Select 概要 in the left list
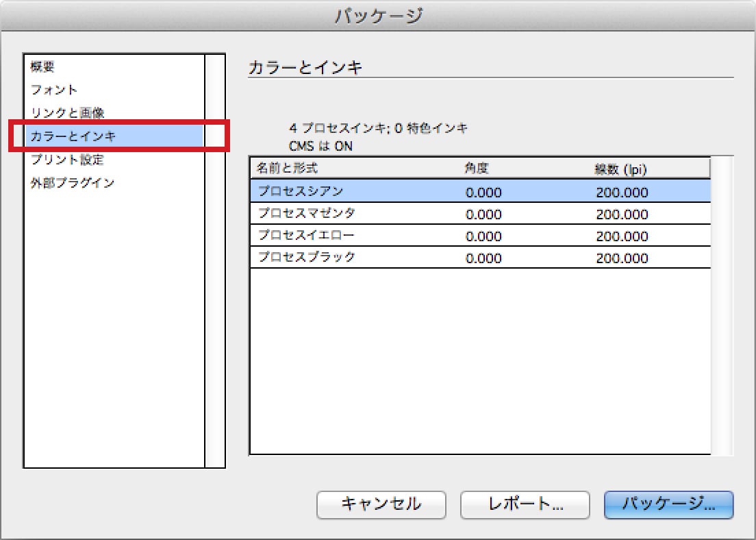Image resolution: width=756 pixels, height=540 pixels. pyautogui.click(x=42, y=67)
